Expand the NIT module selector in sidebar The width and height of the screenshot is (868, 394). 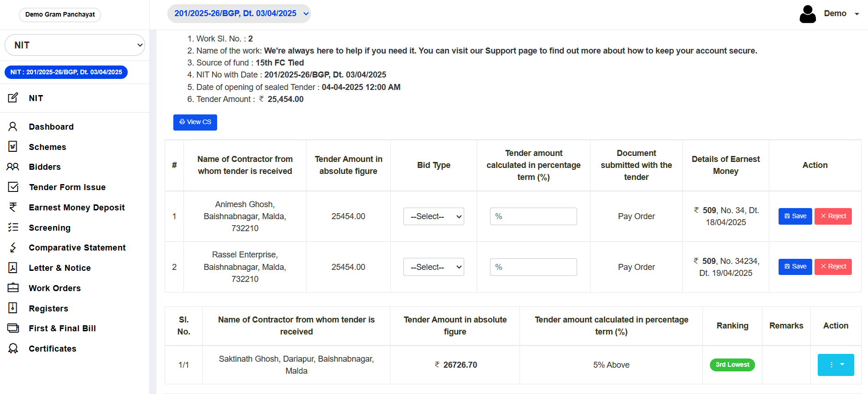tap(75, 45)
